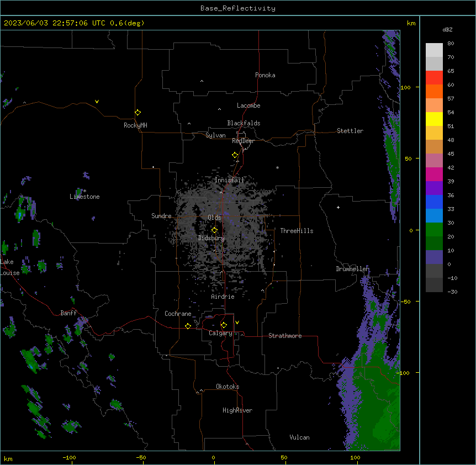
Task: Click the Okotoks label
Action: click(228, 387)
